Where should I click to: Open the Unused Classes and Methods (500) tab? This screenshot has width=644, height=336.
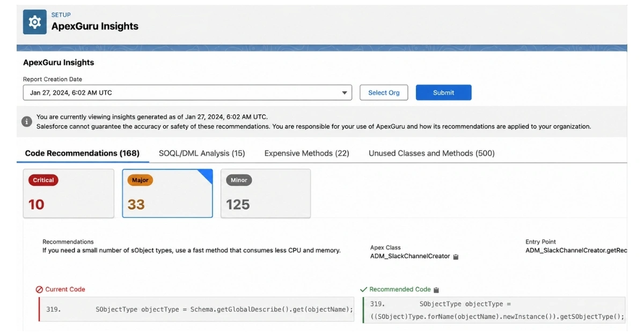[431, 153]
